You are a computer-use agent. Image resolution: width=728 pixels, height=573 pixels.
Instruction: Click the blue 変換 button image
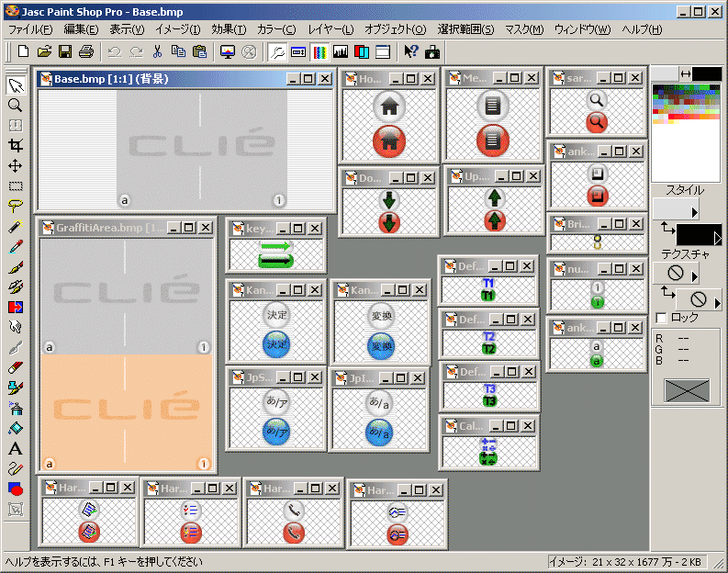pos(380,345)
